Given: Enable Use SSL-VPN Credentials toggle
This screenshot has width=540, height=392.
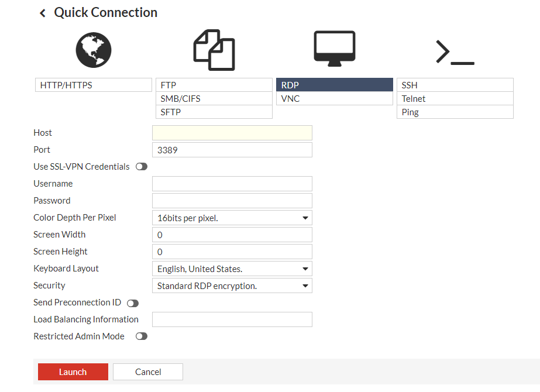Looking at the screenshot, I should pyautogui.click(x=142, y=167).
